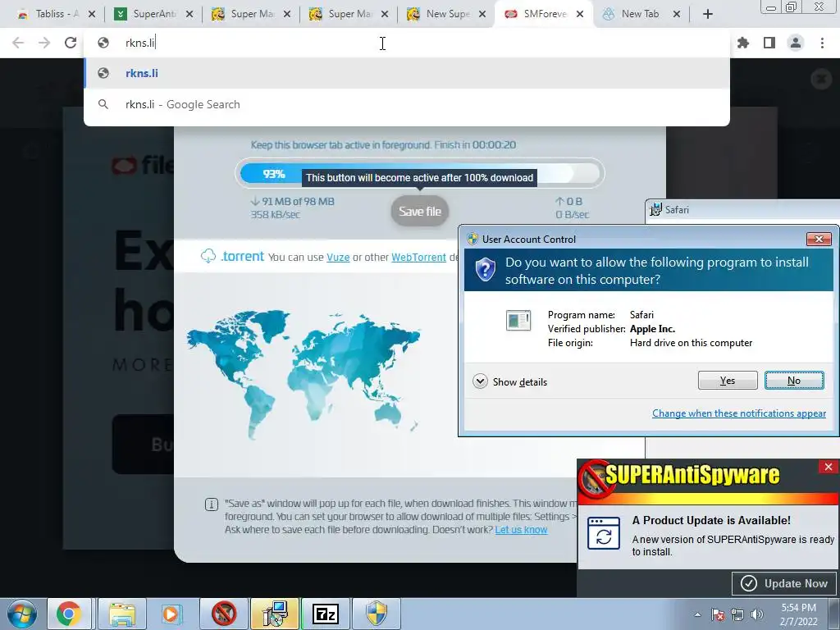This screenshot has width=840, height=630.
Task: Expand Show details chevron in UAC dialog
Action: tap(480, 381)
